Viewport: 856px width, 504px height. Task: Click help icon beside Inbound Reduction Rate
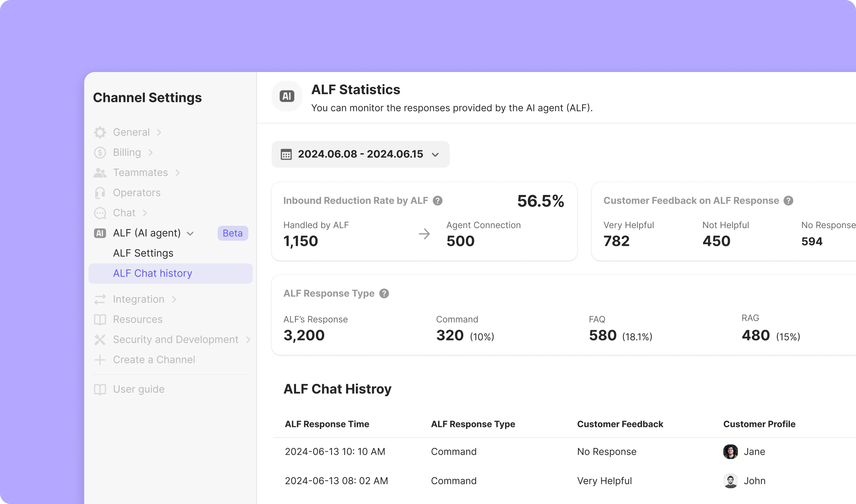[x=438, y=201]
